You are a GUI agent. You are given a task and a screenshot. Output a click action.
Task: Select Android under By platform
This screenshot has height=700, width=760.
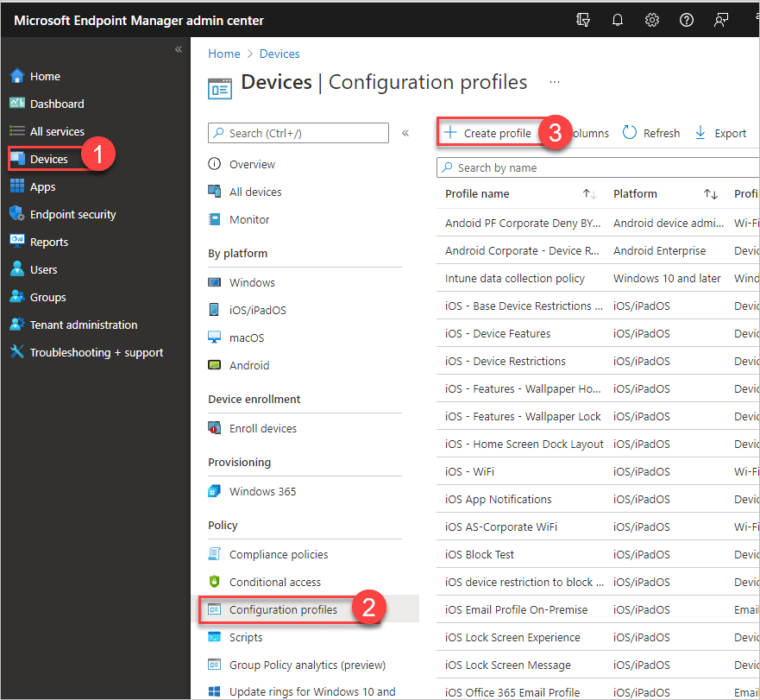pyautogui.click(x=238, y=365)
